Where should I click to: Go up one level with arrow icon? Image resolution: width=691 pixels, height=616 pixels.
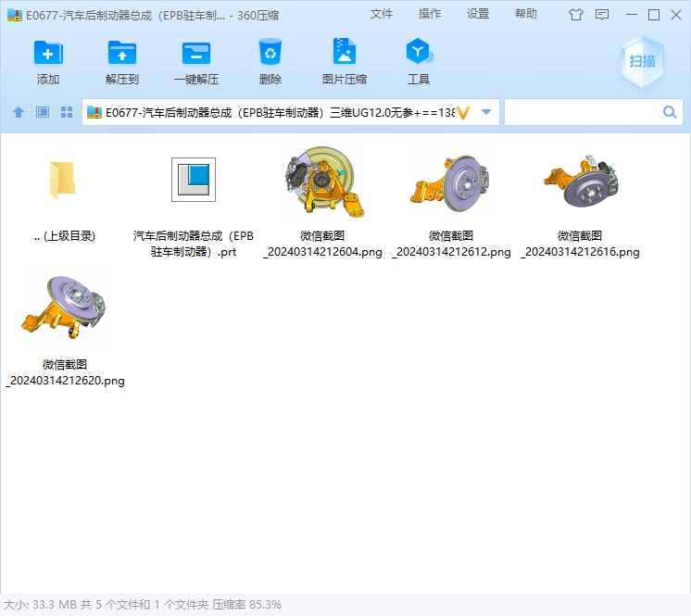click(x=19, y=112)
